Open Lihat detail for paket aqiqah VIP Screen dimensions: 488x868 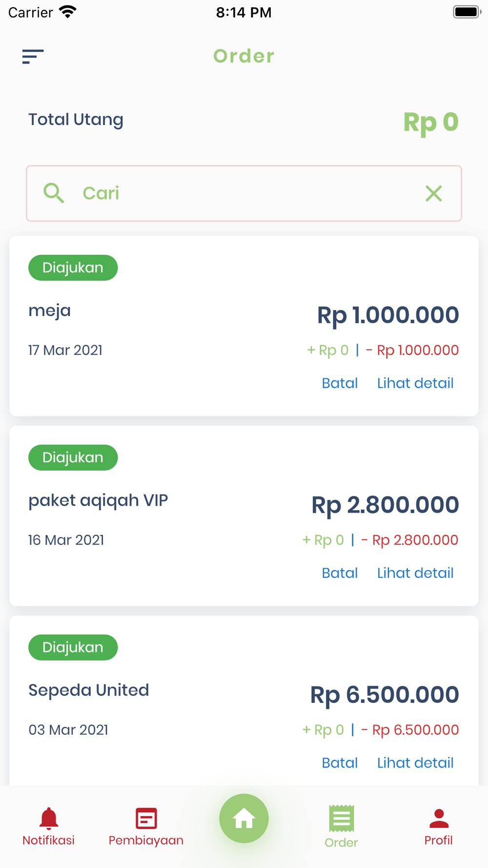pos(415,573)
